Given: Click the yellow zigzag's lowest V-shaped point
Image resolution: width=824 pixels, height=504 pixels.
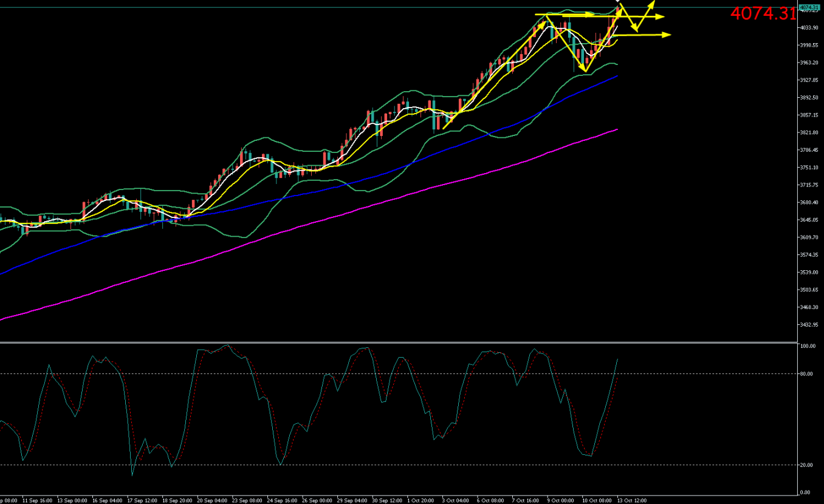Looking at the screenshot, I should [585, 71].
